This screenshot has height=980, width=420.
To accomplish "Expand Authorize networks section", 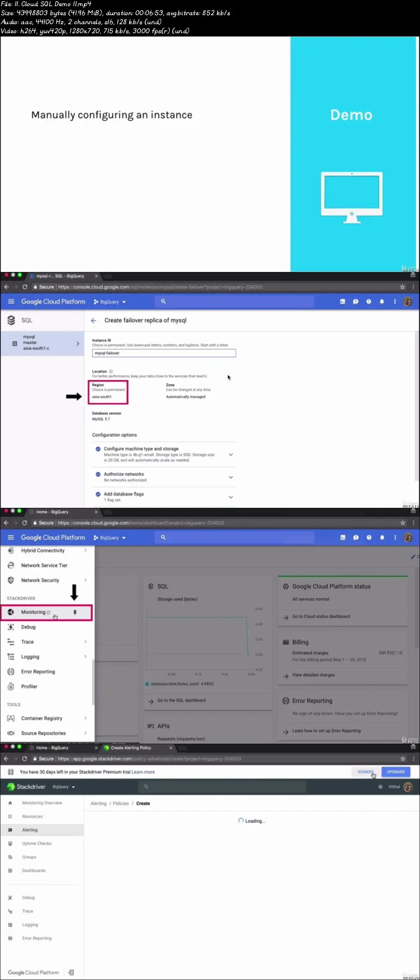I will [x=231, y=477].
